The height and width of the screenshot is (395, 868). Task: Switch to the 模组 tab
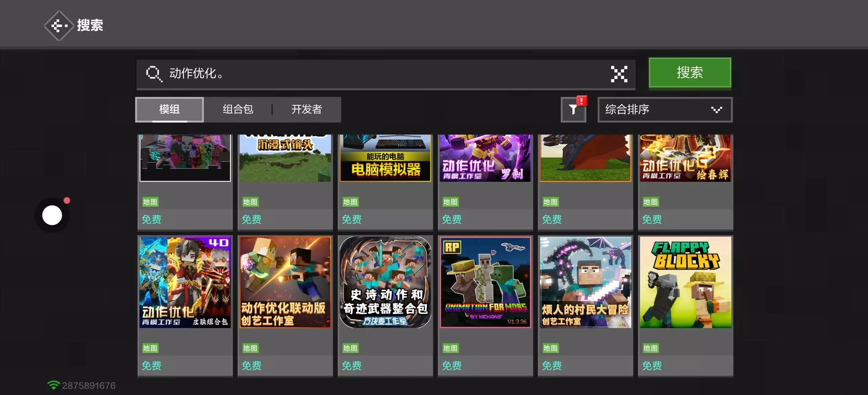pos(169,109)
